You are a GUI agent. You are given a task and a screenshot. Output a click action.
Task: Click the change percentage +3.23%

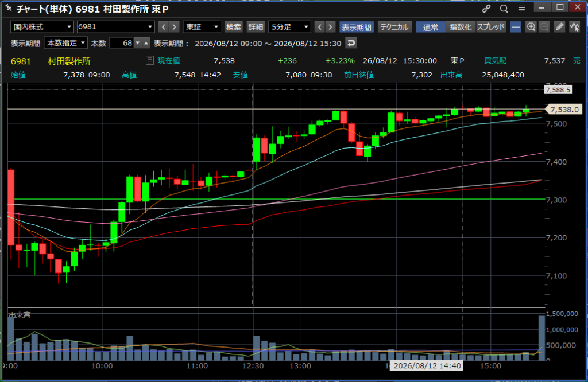tap(340, 61)
